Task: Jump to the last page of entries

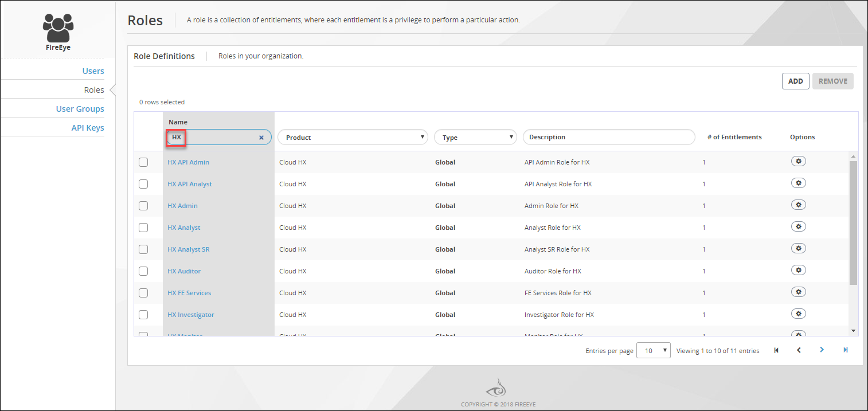Action: point(845,350)
